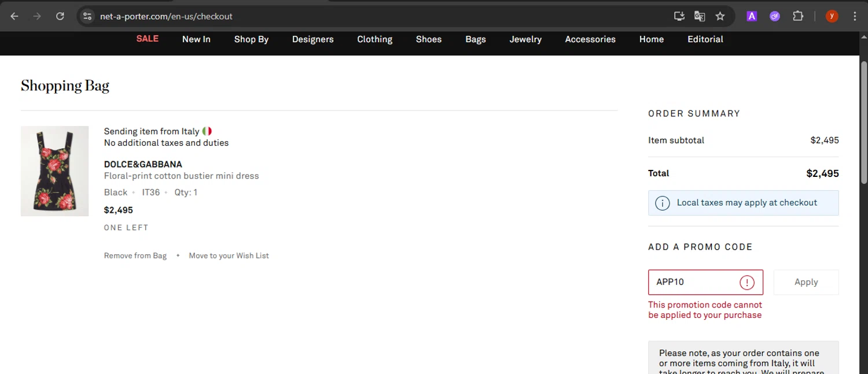
Task: Click 'Sending item from Italy' text
Action: tap(152, 131)
